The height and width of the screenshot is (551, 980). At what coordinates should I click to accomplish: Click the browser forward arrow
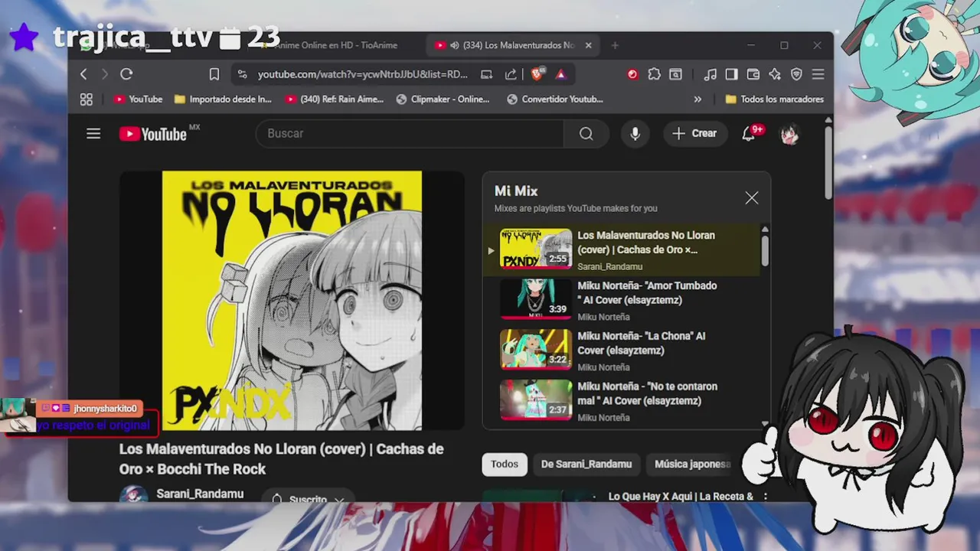pyautogui.click(x=105, y=74)
